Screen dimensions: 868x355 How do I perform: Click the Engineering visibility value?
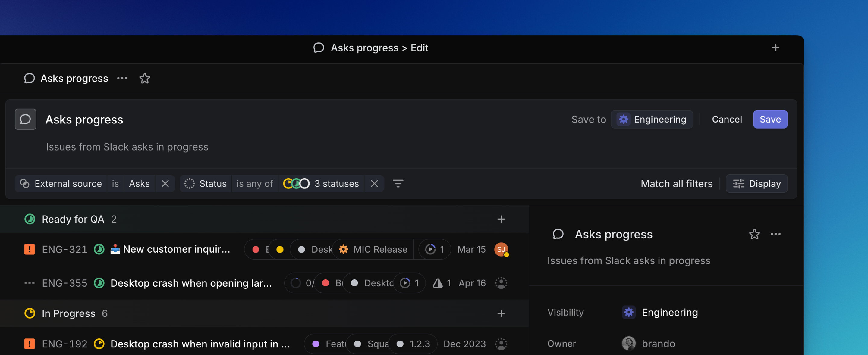tap(660, 312)
